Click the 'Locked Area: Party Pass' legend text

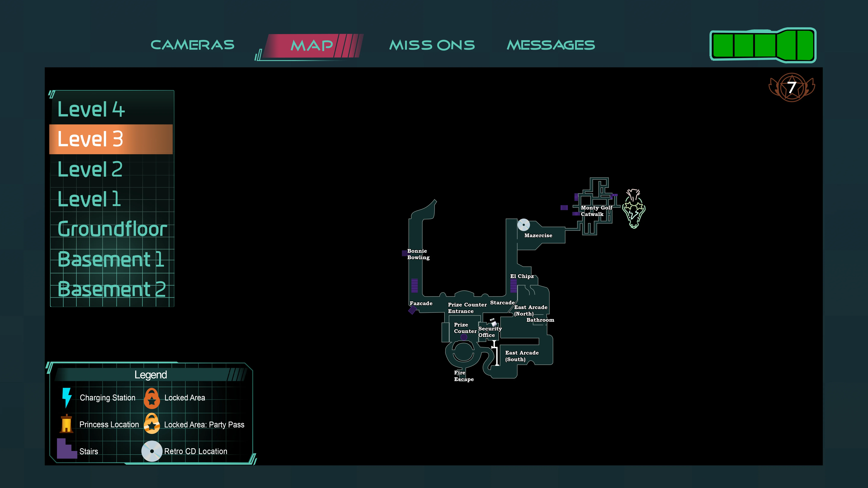204,425
